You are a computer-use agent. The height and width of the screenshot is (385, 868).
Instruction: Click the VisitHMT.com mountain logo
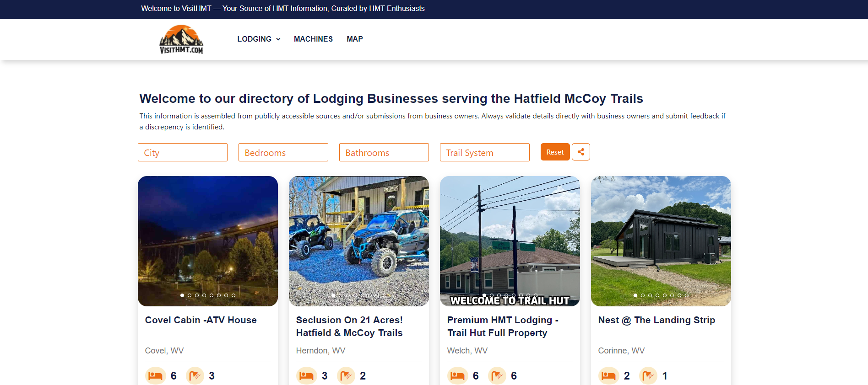[181, 39]
